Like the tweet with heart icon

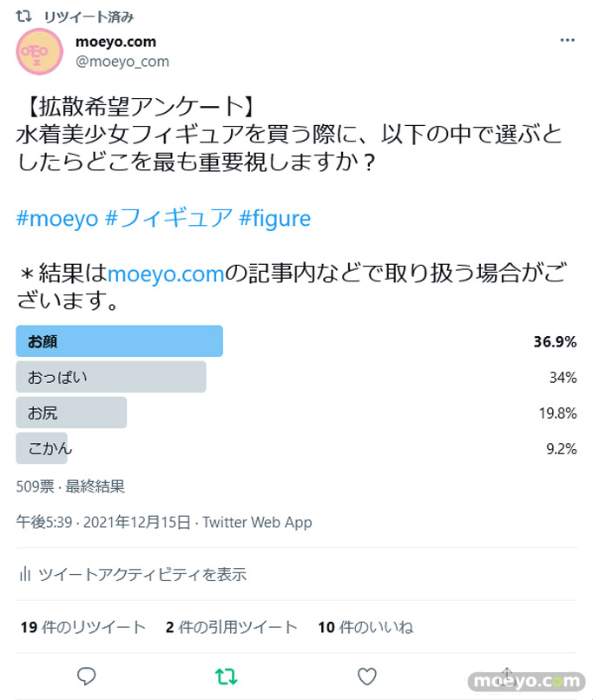pyautogui.click(x=367, y=677)
